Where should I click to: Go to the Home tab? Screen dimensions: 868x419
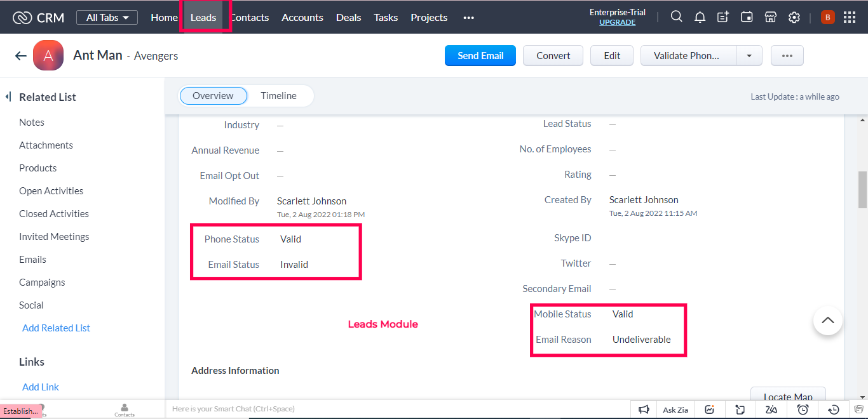[x=164, y=18]
